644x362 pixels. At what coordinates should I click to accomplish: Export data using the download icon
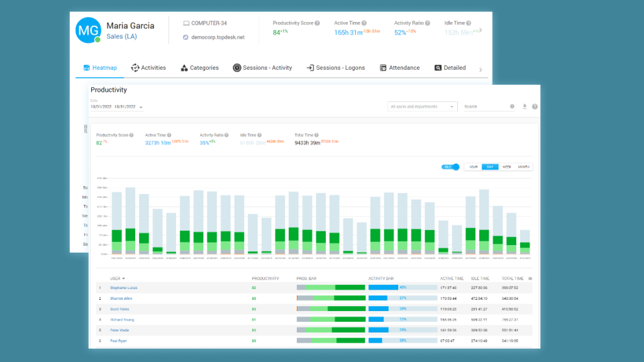[525, 106]
